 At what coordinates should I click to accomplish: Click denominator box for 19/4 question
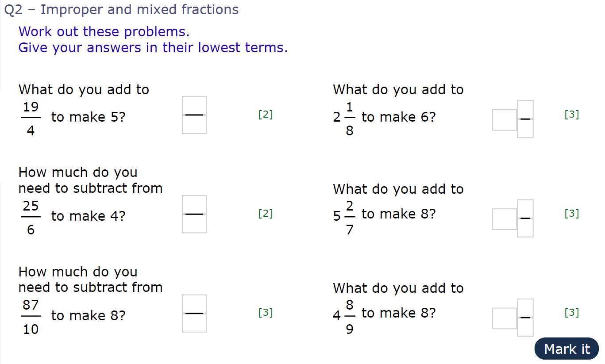pos(194,125)
